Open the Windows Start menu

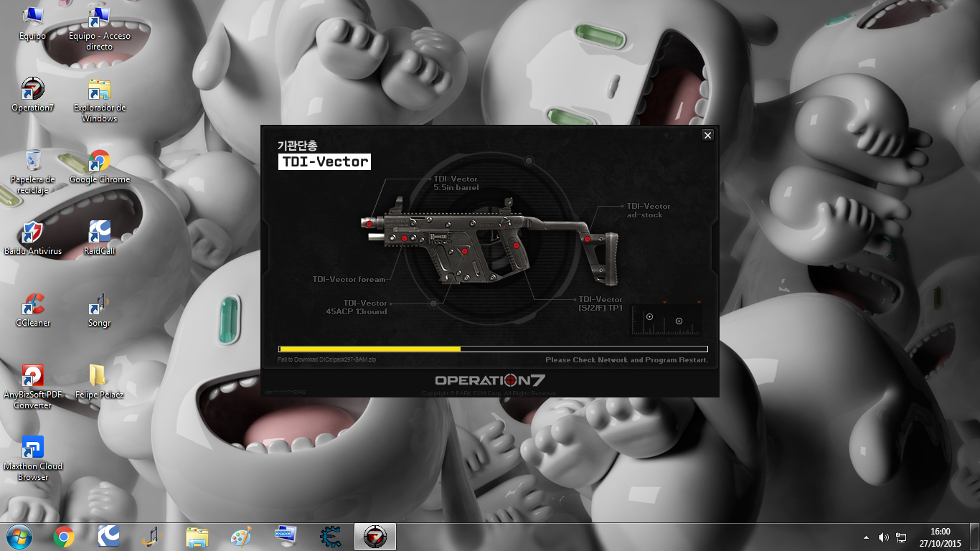tap(19, 536)
